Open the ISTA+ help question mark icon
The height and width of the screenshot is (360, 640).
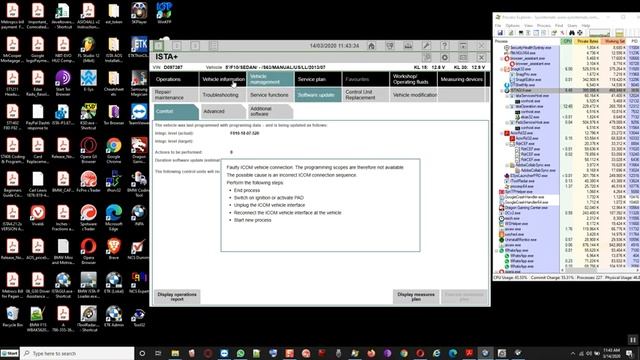click(444, 46)
